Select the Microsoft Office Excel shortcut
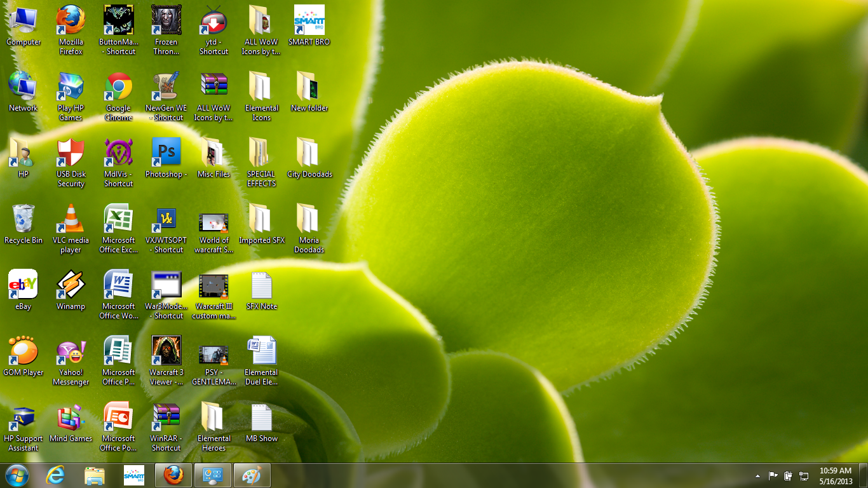 point(119,228)
